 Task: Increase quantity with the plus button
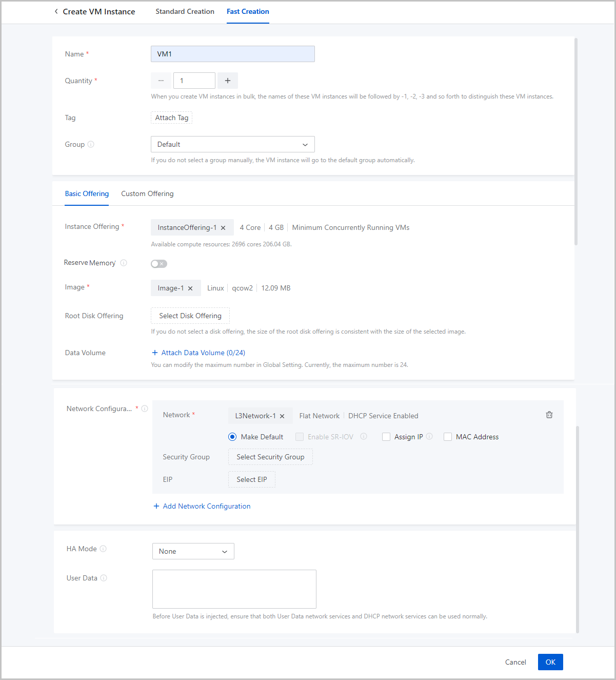click(x=228, y=81)
